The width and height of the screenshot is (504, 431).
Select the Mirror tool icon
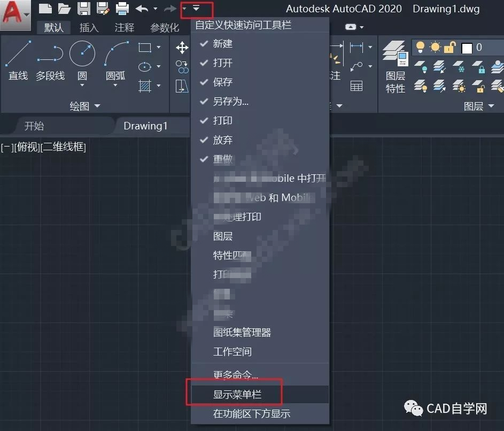(182, 86)
